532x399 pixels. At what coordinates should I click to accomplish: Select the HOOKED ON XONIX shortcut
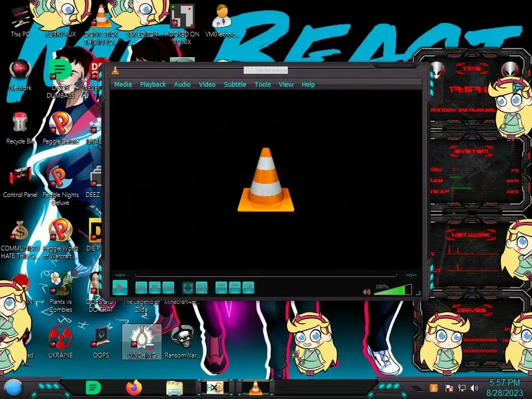click(x=182, y=25)
